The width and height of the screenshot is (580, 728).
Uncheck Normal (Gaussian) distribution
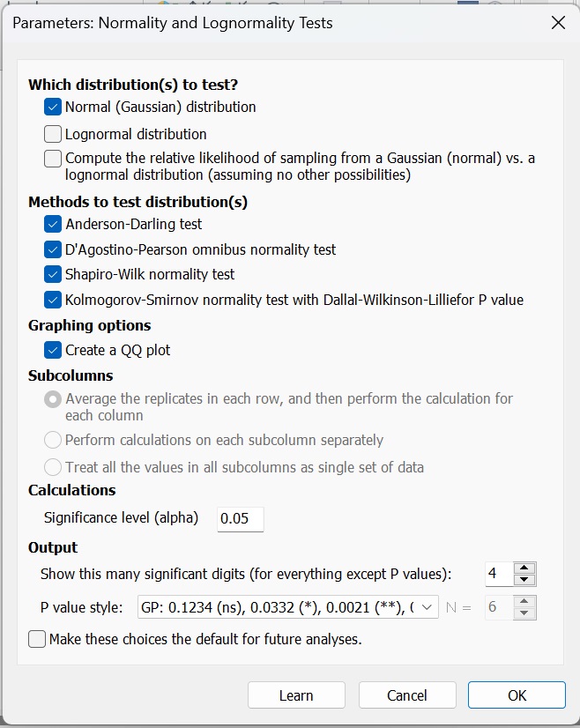53,108
